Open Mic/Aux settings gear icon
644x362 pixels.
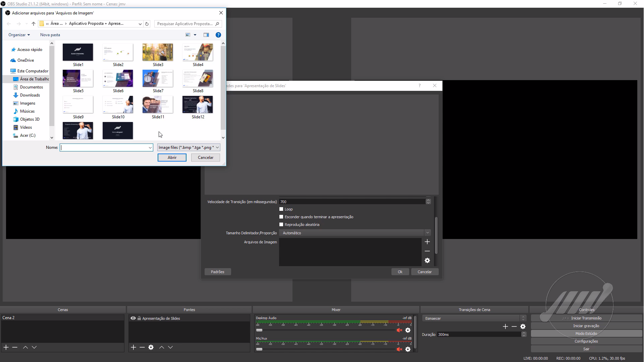[x=408, y=349]
